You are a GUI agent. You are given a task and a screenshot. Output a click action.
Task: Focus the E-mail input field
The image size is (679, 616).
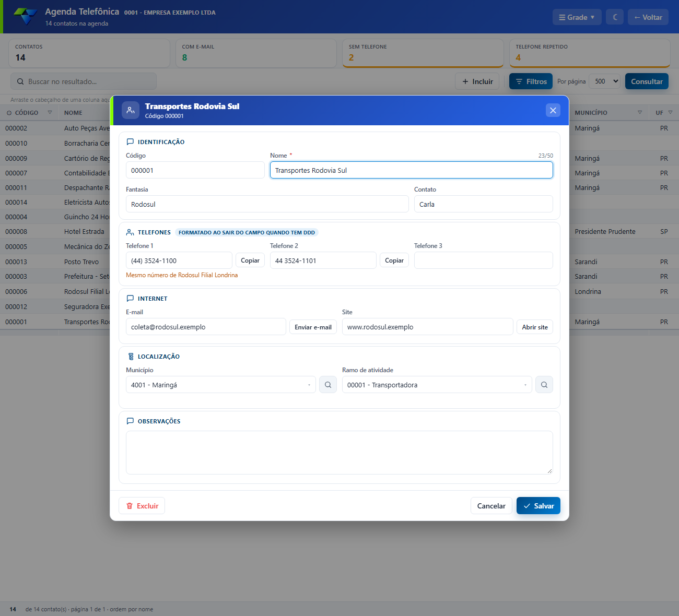coord(206,327)
